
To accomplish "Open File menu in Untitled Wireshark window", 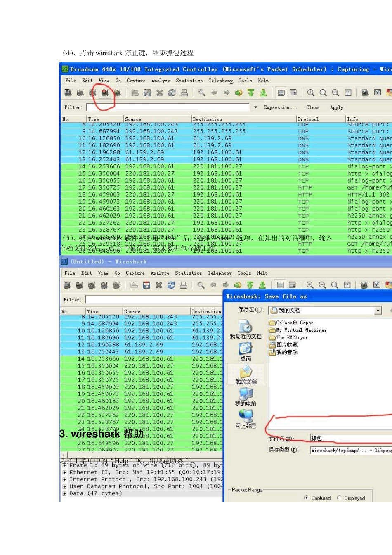I will (70, 273).
